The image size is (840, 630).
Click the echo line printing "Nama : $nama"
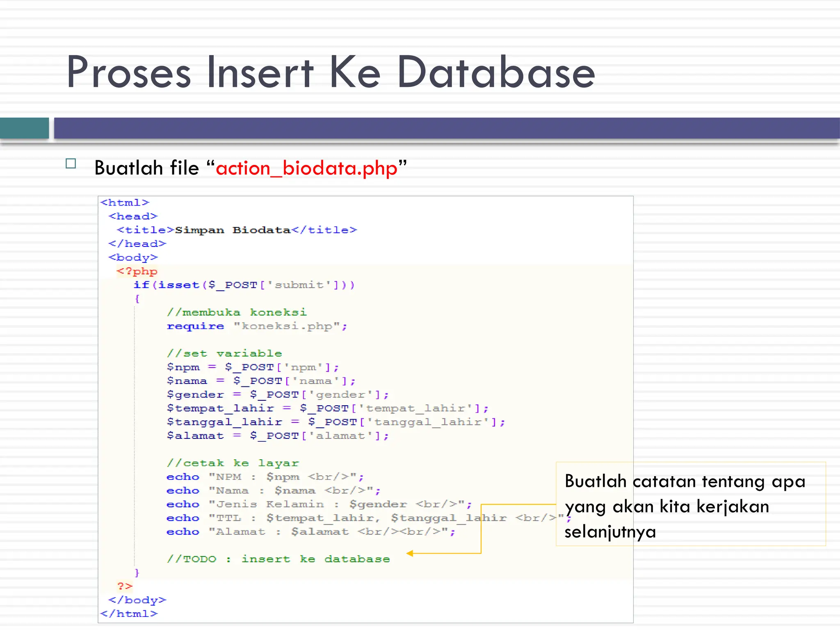point(274,491)
